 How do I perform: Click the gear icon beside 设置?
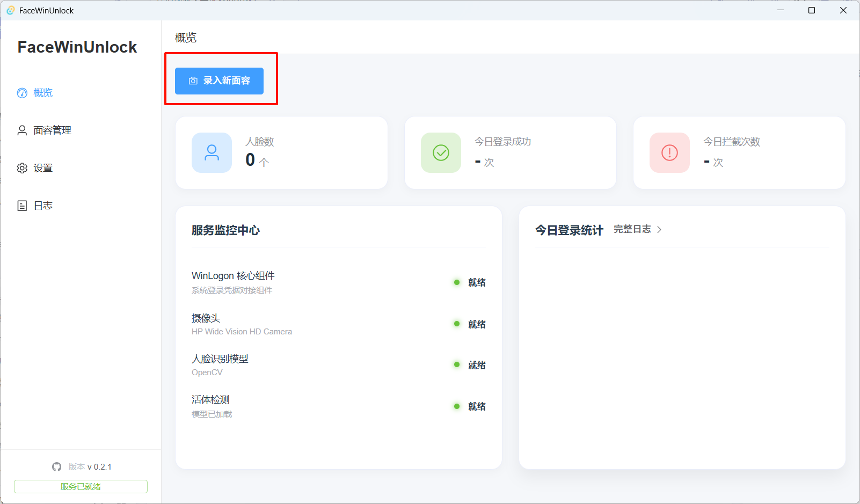22,168
